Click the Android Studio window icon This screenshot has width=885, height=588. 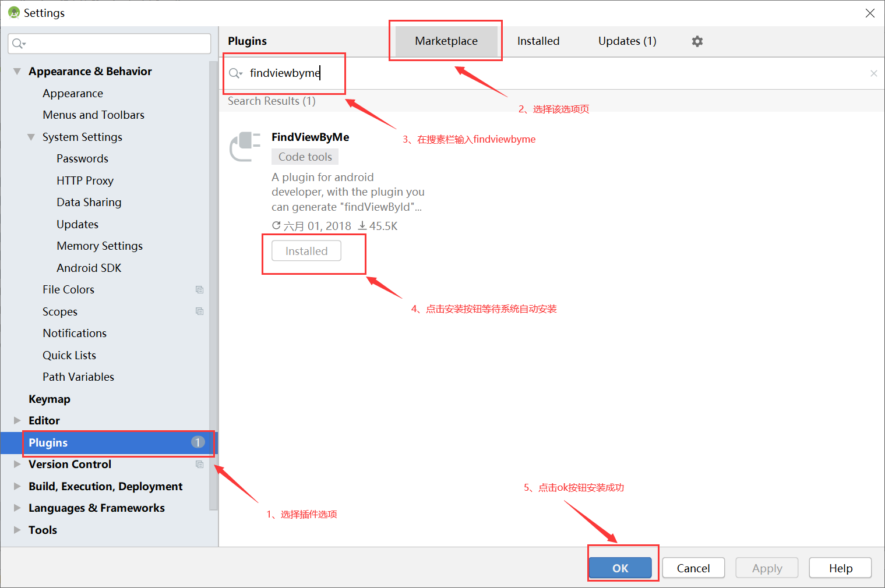pos(14,13)
